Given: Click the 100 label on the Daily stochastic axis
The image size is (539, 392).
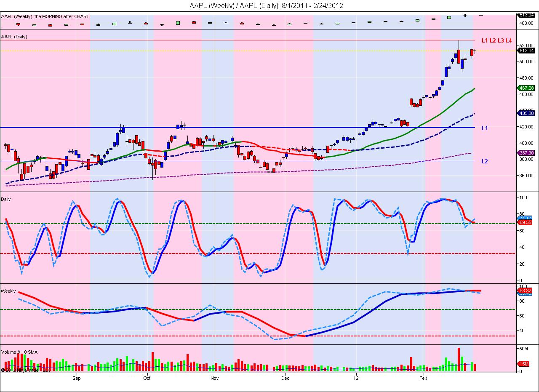Looking at the screenshot, I should pos(523,197).
